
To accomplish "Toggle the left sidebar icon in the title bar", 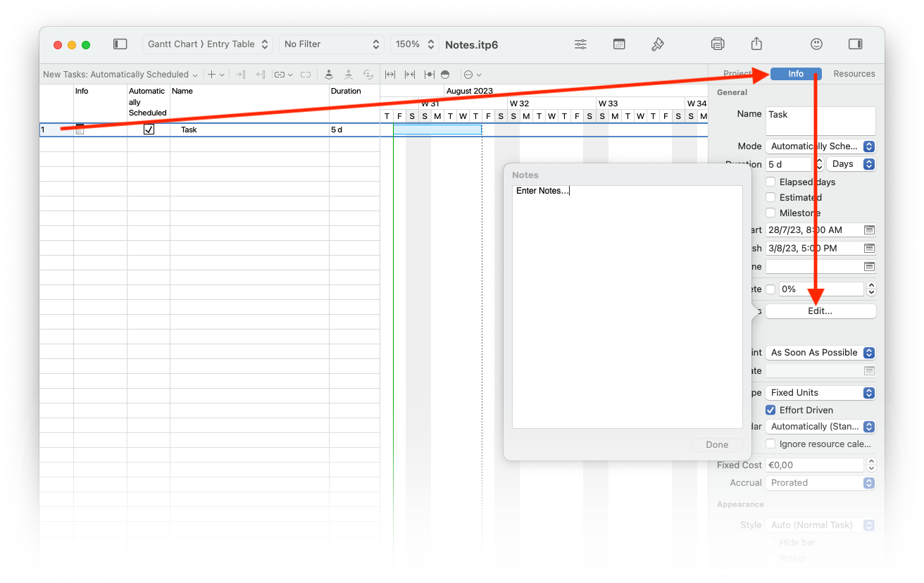I will pyautogui.click(x=120, y=44).
